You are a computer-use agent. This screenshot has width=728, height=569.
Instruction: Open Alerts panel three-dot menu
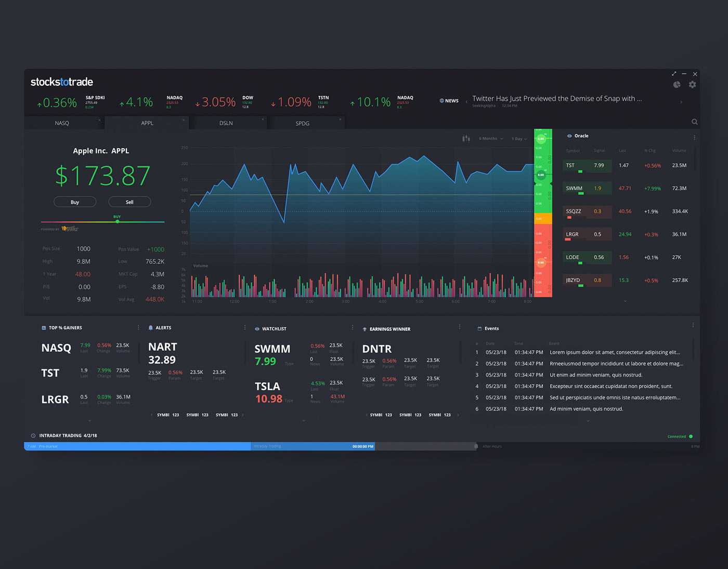(x=245, y=327)
